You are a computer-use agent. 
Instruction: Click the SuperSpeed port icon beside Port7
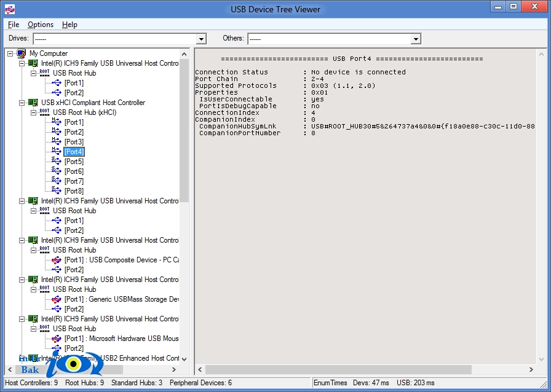(56, 181)
